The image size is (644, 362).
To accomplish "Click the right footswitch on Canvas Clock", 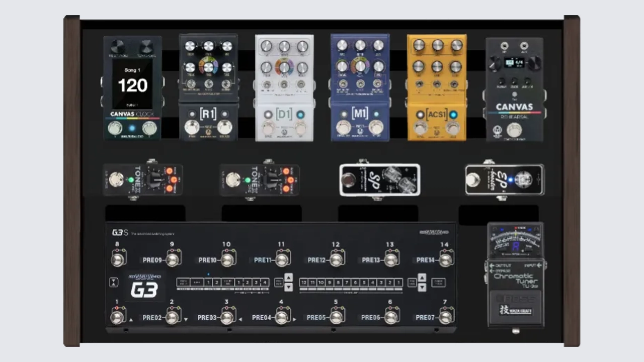I will [149, 128].
